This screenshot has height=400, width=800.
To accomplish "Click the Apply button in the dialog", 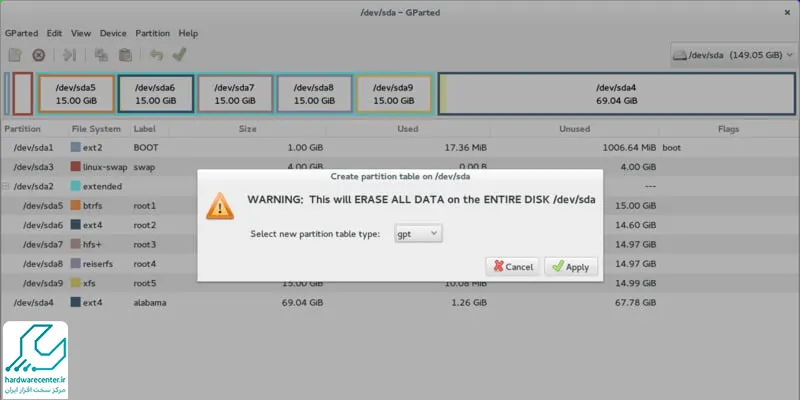I will click(571, 267).
